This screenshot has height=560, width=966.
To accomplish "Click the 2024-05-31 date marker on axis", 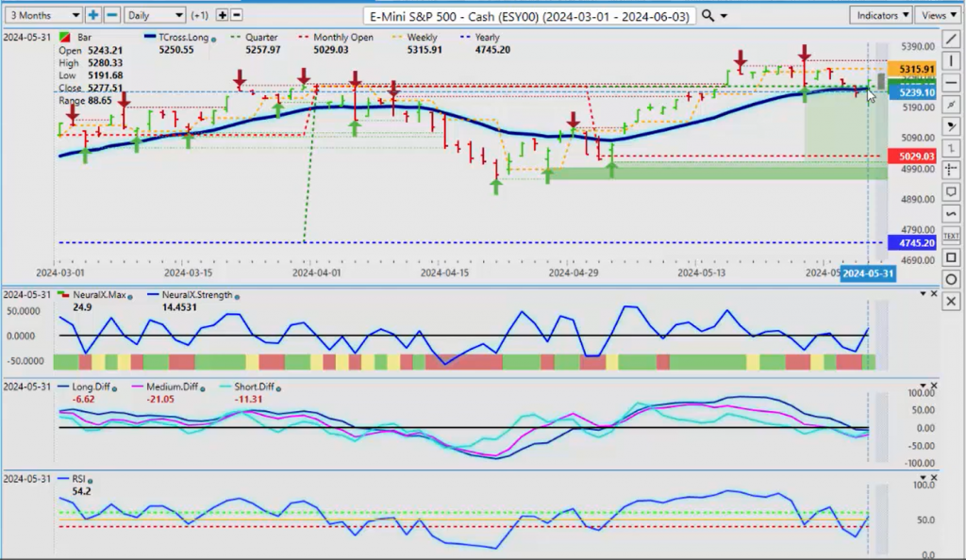I will point(868,273).
